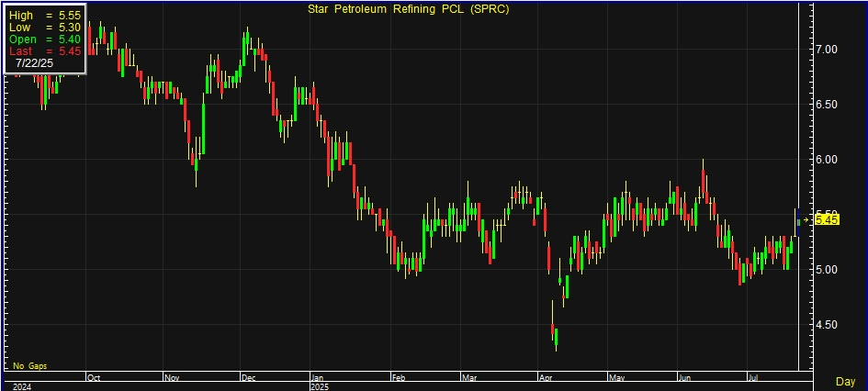Screen dimensions: 868x391
Task: Click the 7/22/25 date in info box
Action: coord(34,63)
